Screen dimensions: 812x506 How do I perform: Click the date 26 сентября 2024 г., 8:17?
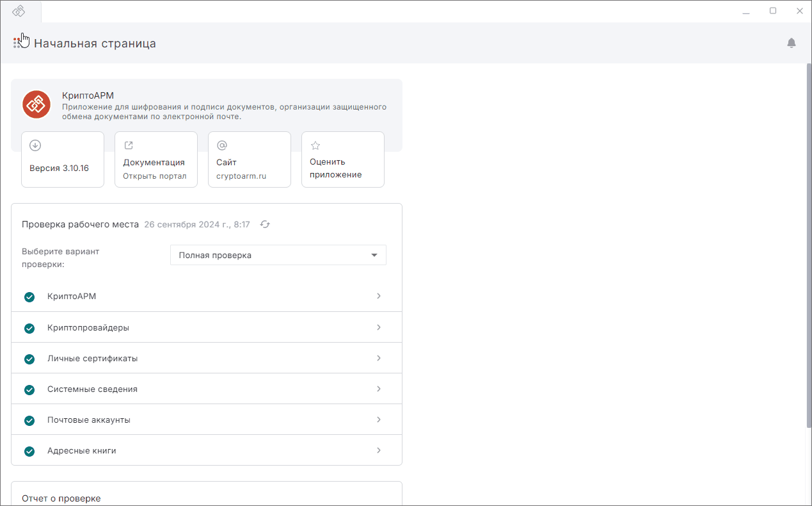pyautogui.click(x=197, y=224)
